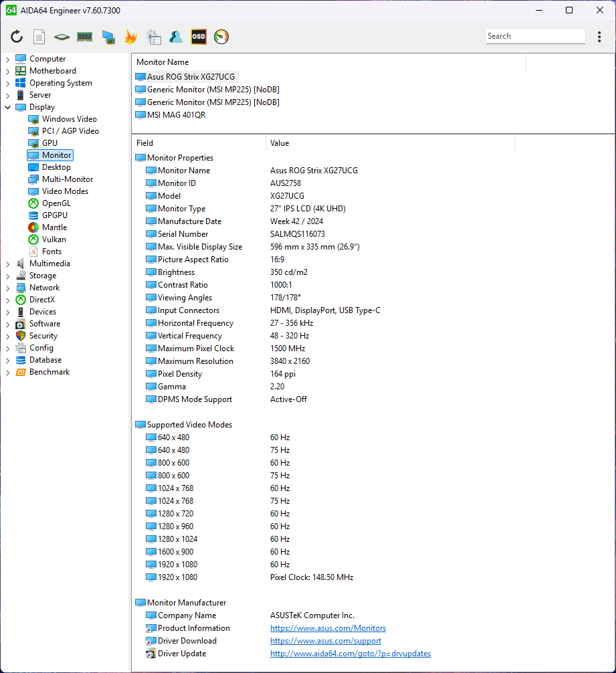Click the gauge benchmark toolbar icon

(221, 37)
